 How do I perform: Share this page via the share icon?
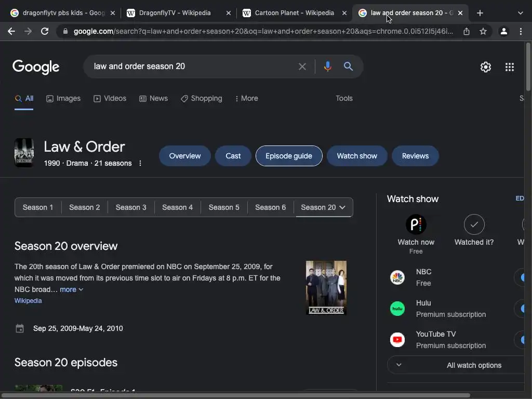coord(467,31)
